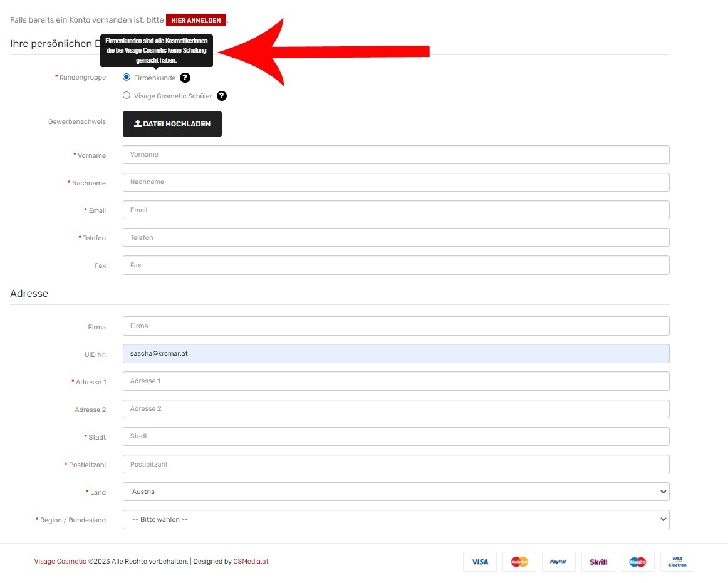Image resolution: width=728 pixels, height=583 pixels.
Task: Expand the Region / Bundesland dropdown
Action: tap(396, 519)
